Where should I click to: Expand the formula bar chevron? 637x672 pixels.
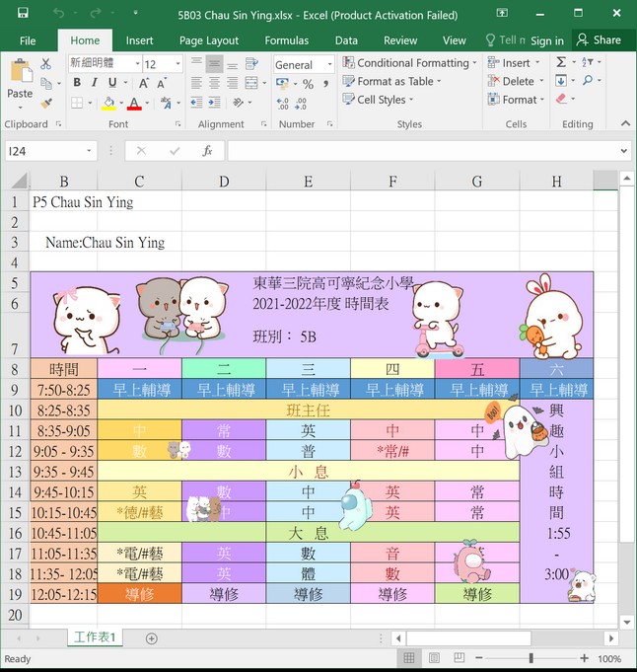pyautogui.click(x=624, y=151)
